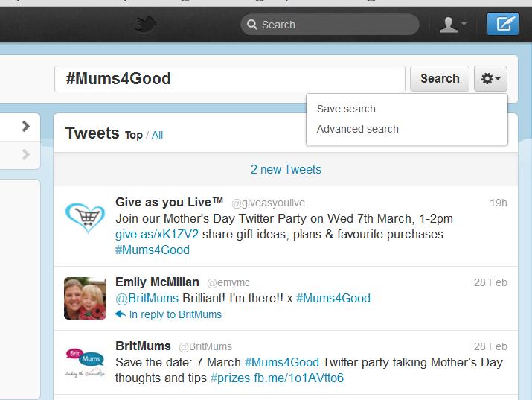Open the gear settings dropdown

490,78
